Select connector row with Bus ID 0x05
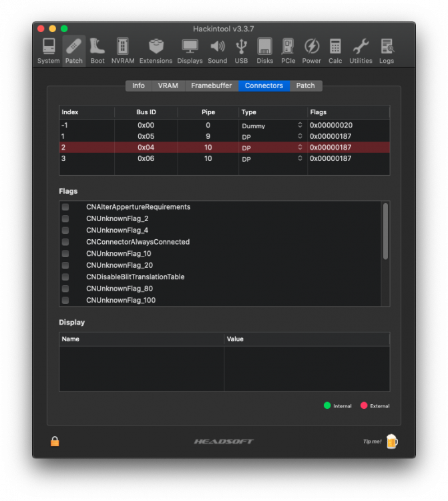 [x=224, y=136]
